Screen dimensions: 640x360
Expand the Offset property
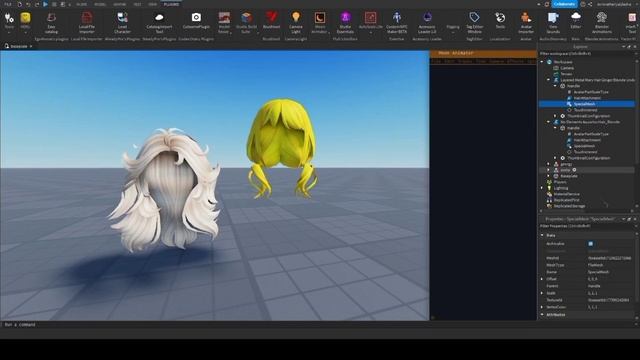click(x=542, y=279)
